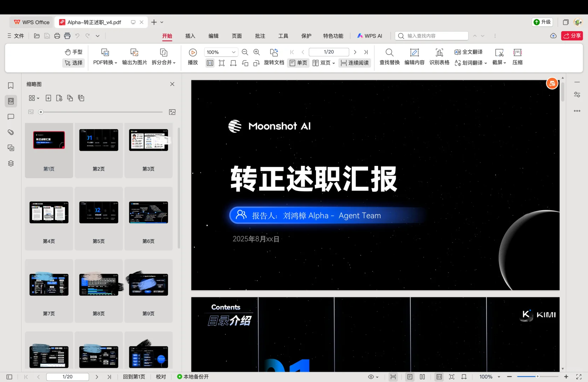Open a new tab with the plus button
588x382 pixels.
[154, 22]
